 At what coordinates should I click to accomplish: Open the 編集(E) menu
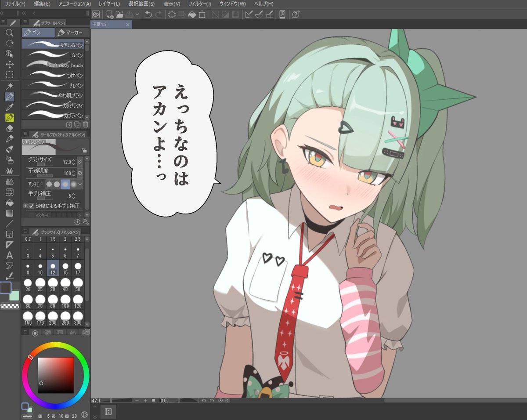(42, 4)
